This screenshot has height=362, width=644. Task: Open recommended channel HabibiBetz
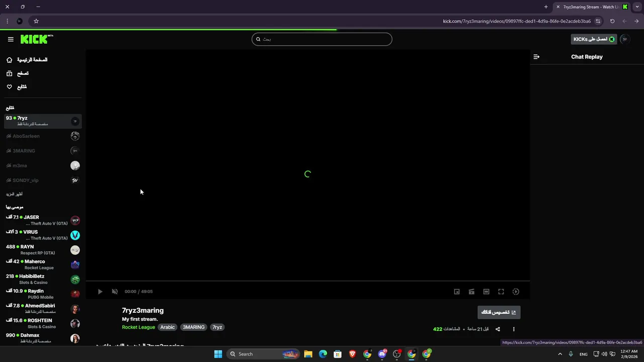(43, 279)
